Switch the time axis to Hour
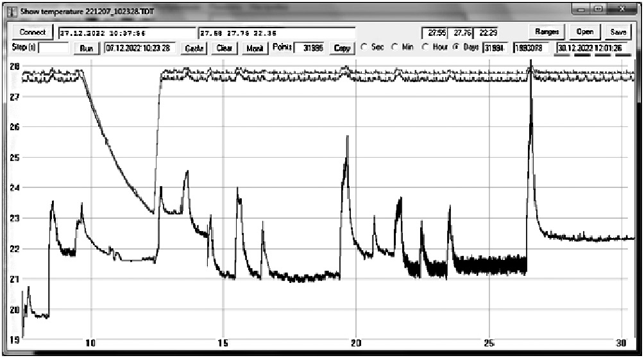Screen dimensions: 644x358 click(425, 47)
